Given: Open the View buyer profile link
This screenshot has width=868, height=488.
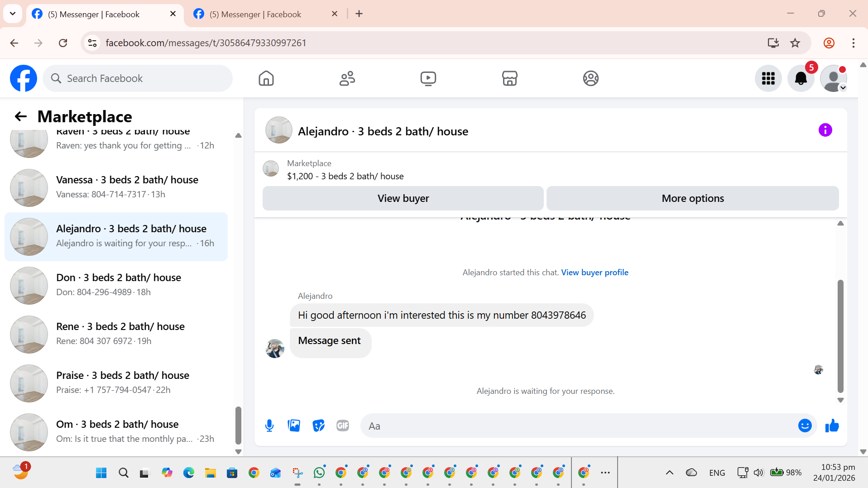Looking at the screenshot, I should (595, 273).
